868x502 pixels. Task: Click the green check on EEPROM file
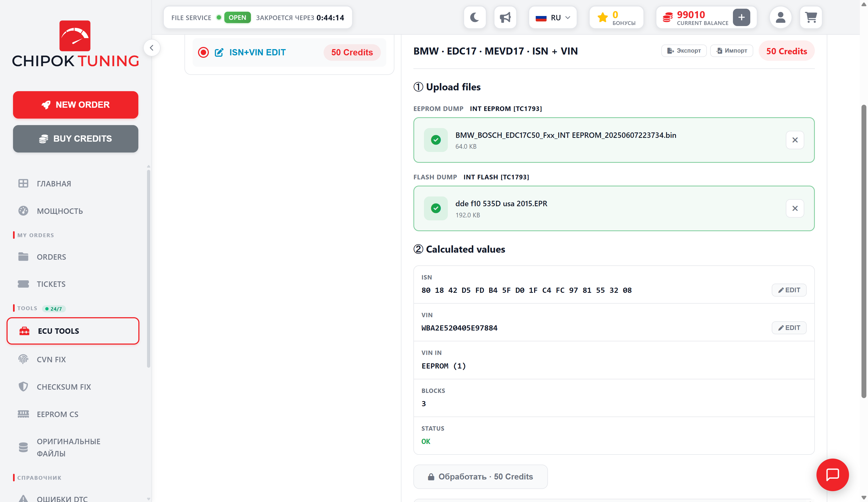436,140
